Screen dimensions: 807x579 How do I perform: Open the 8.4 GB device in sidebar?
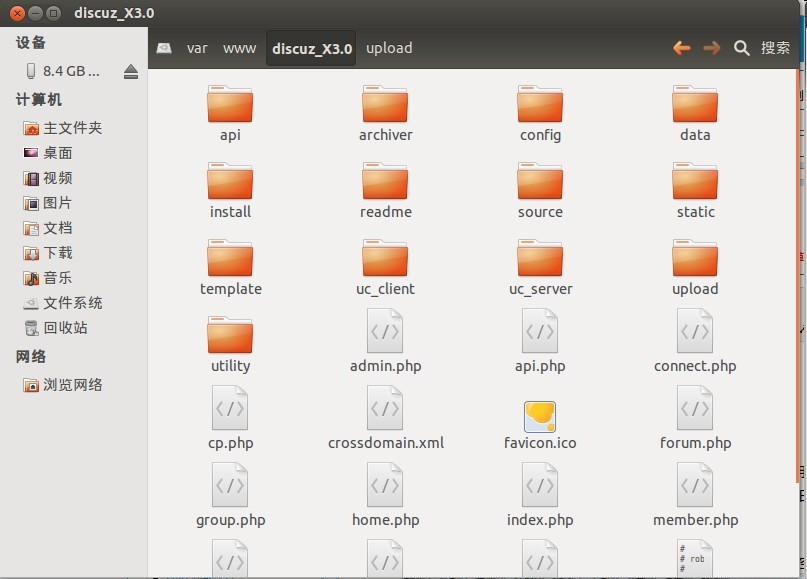click(64, 71)
